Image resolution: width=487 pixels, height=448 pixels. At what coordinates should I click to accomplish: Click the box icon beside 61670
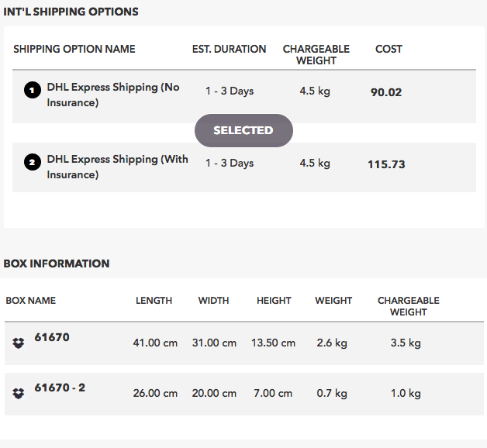[x=19, y=343]
